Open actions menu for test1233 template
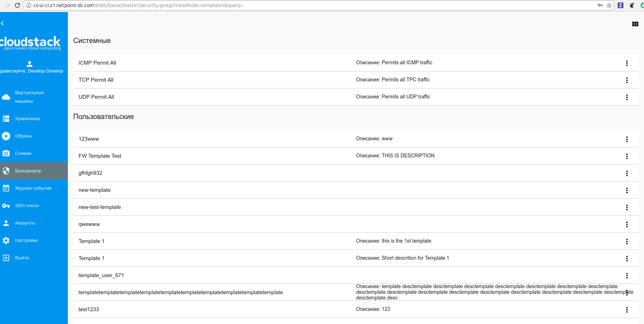Image resolution: width=644 pixels, height=324 pixels. pyautogui.click(x=627, y=309)
